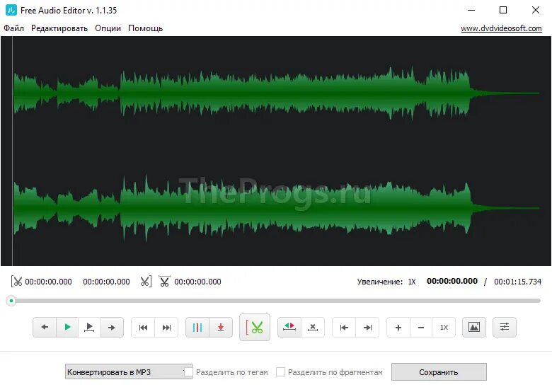Enable the 'Разделить по фрагментам' checkbox
Screen dimensions: 552x392
pos(280,371)
